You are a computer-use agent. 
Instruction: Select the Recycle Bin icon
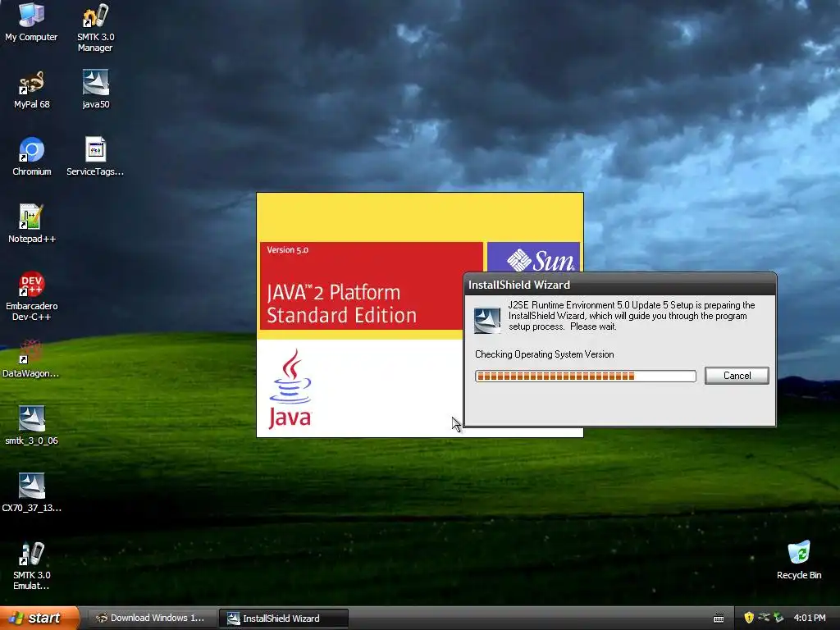(799, 560)
